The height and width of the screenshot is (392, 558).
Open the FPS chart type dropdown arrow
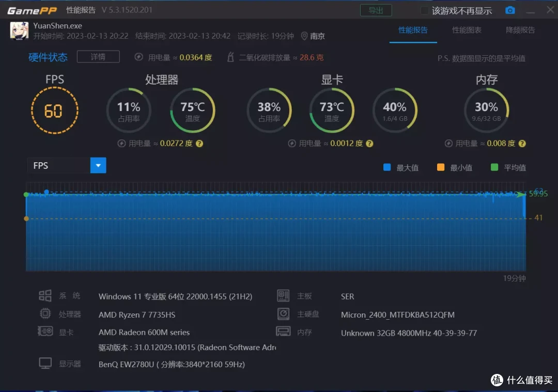(x=98, y=165)
